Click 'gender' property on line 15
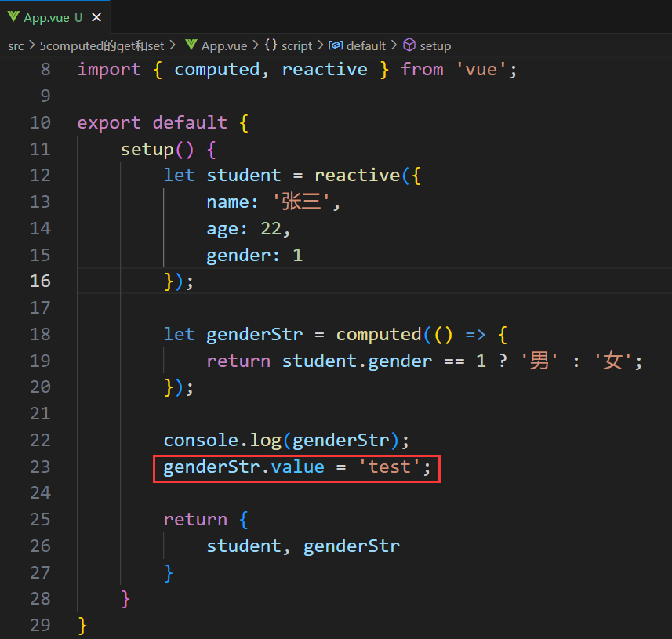672x639 pixels. [x=238, y=256]
